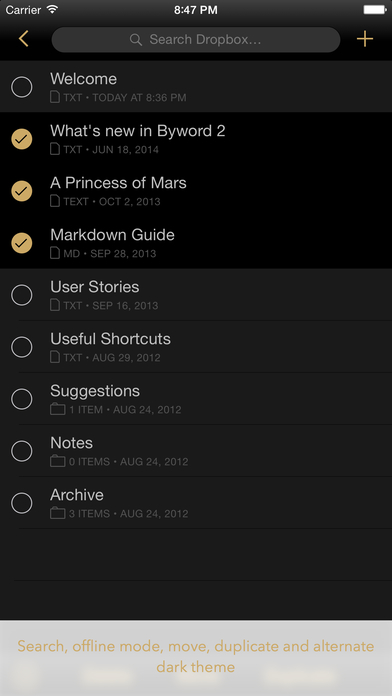Uncheck What's new in Byword 2

22,139
